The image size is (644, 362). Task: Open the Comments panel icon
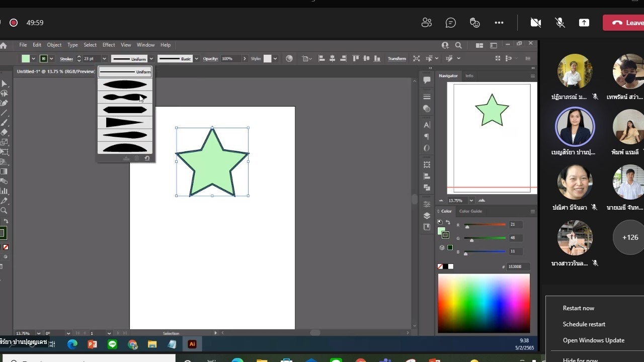(427, 80)
